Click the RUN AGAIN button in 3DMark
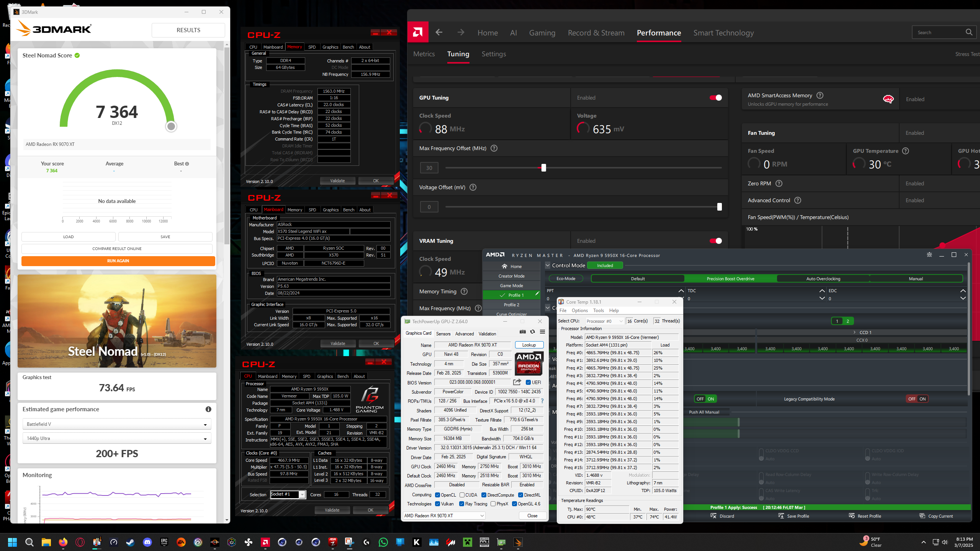The height and width of the screenshot is (551, 980). point(118,261)
